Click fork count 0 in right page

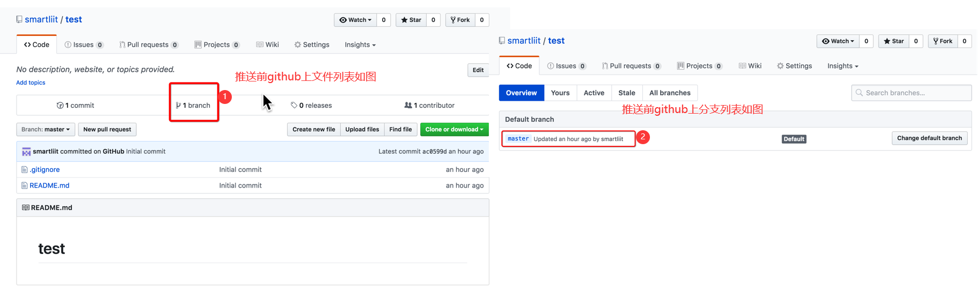(x=964, y=41)
